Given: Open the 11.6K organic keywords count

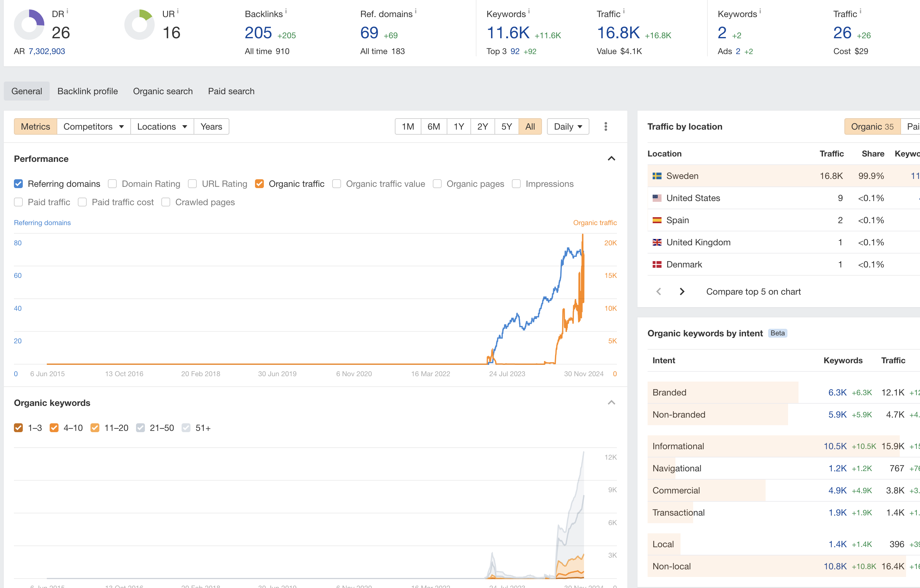Looking at the screenshot, I should tap(508, 33).
